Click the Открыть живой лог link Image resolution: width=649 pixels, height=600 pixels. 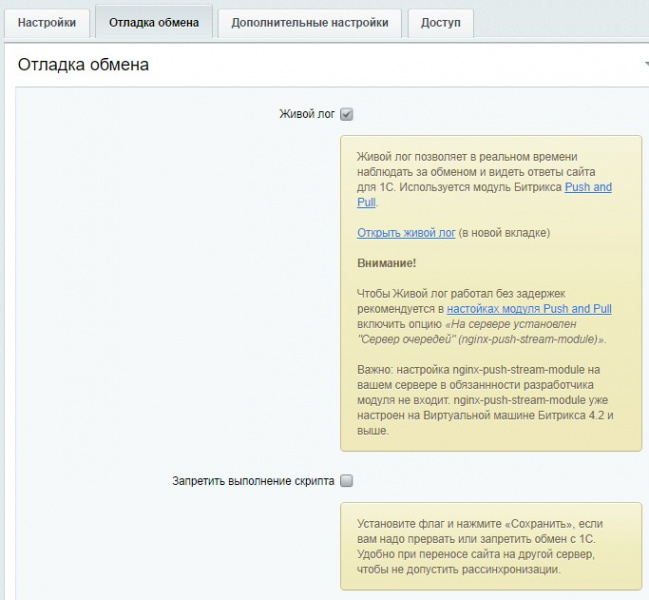coord(406,233)
